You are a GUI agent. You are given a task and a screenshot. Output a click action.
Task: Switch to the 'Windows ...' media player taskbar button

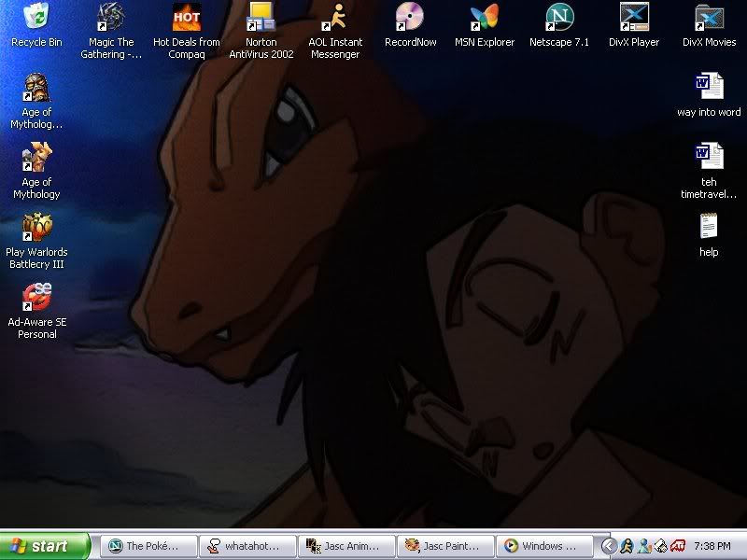pos(544,546)
